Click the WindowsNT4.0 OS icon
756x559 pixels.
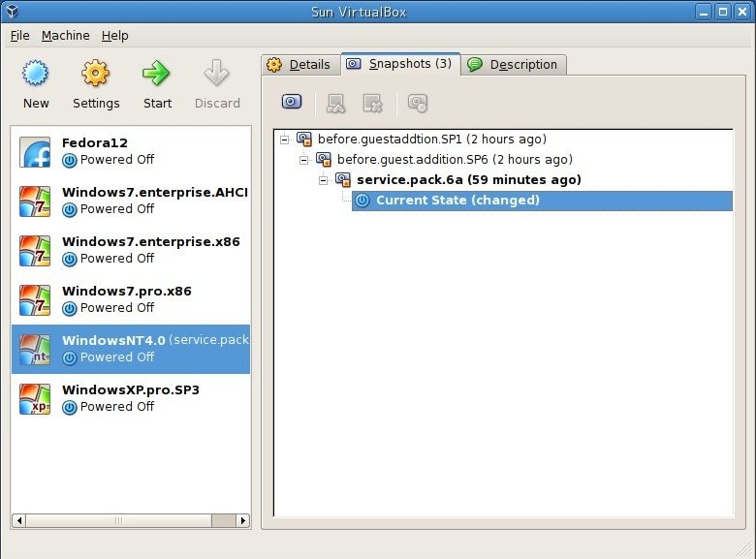coord(35,350)
